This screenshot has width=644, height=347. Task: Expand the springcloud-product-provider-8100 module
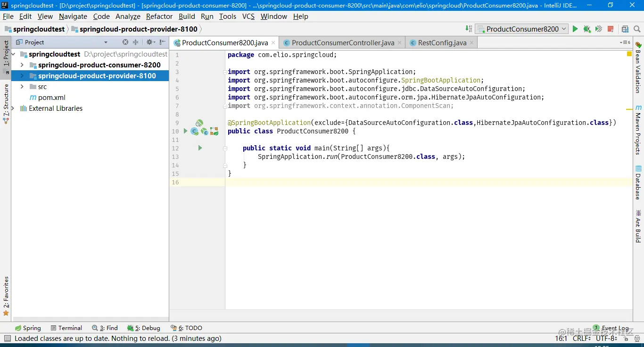(x=22, y=76)
